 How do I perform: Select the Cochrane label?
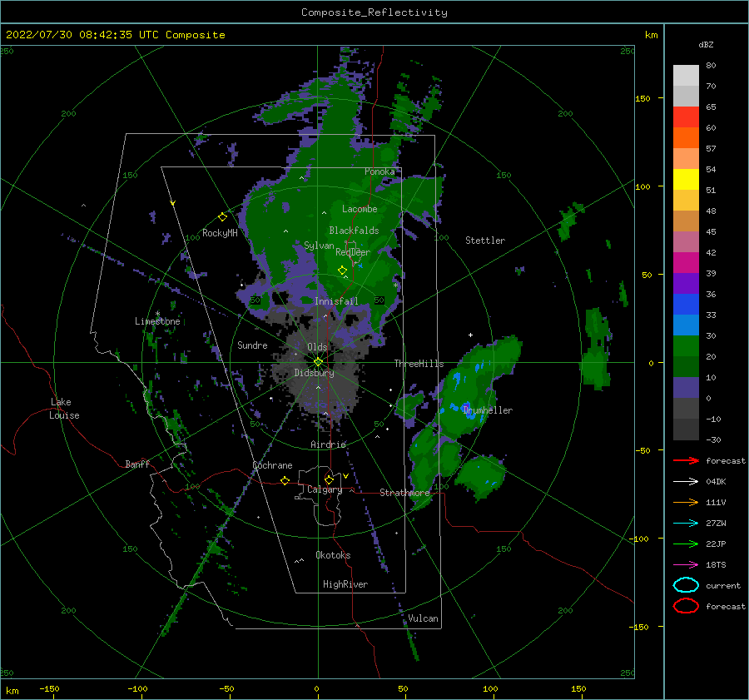click(272, 465)
